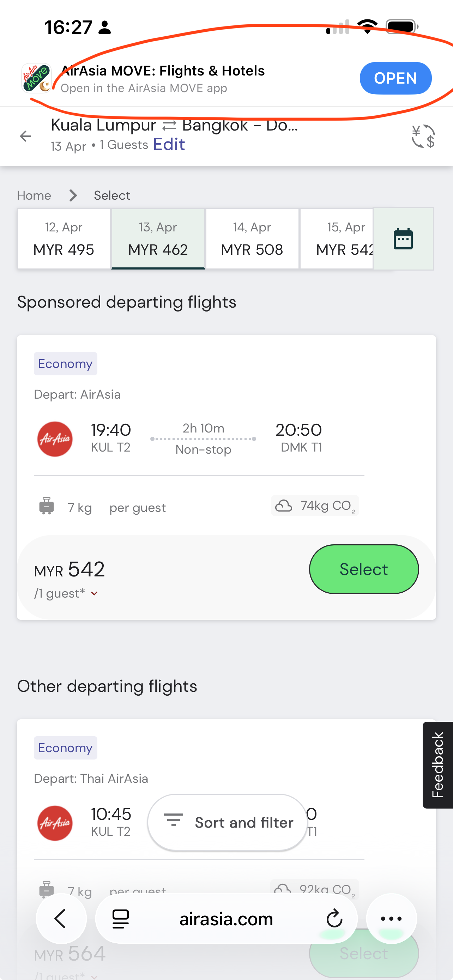
Task: Open the currency converter icon
Action: coord(423,136)
